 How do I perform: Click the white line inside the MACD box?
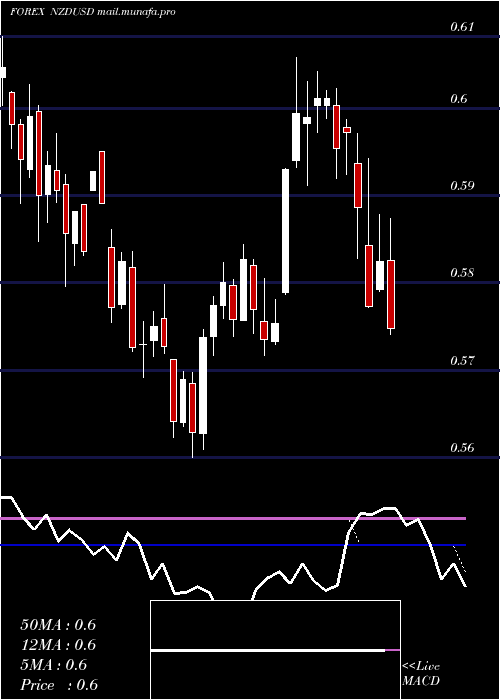click(268, 650)
